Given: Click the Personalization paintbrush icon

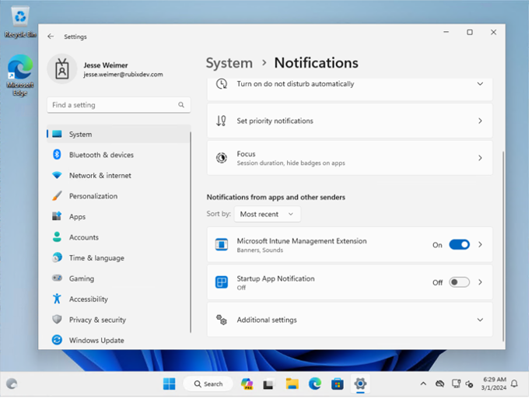Looking at the screenshot, I should click(x=57, y=197).
